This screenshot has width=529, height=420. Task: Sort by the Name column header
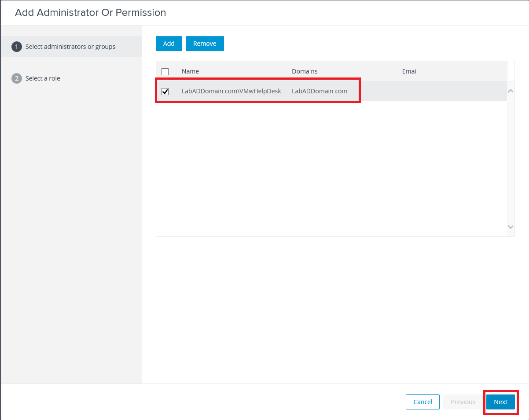point(190,71)
